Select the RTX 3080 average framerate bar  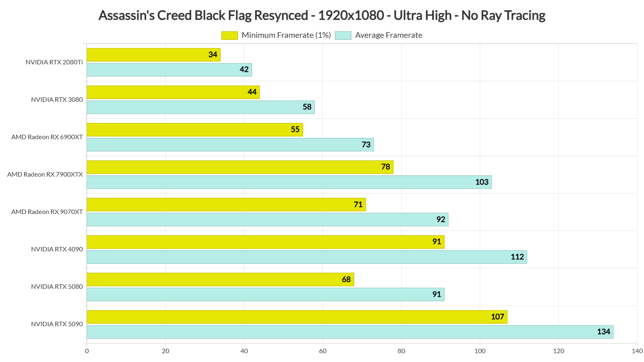201,107
